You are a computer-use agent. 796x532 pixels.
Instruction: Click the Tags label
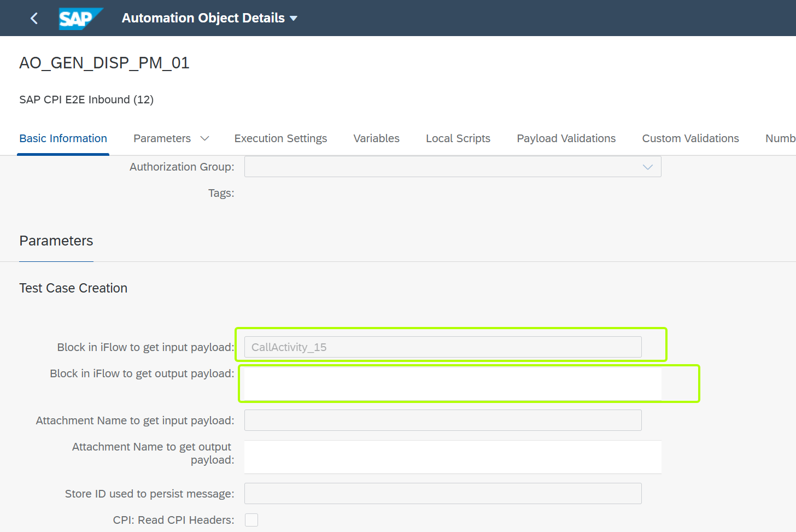point(221,193)
